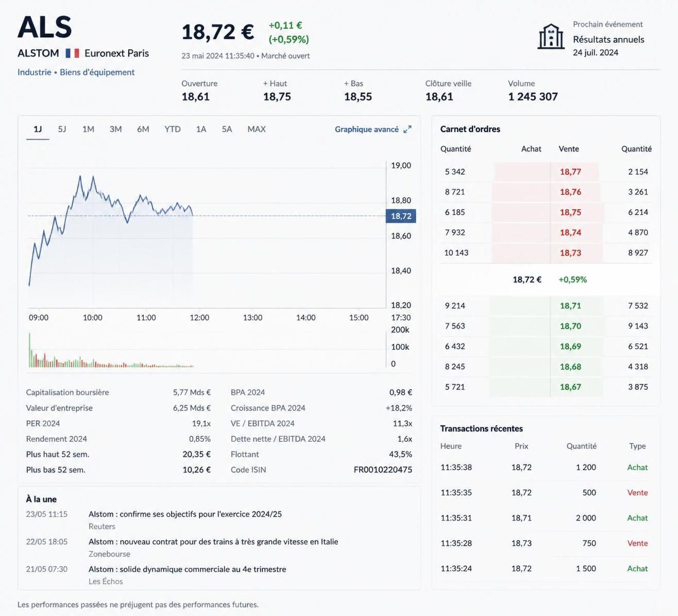This screenshot has height=616, width=678.
Task: Select the 3M chart period
Action: [x=115, y=129]
